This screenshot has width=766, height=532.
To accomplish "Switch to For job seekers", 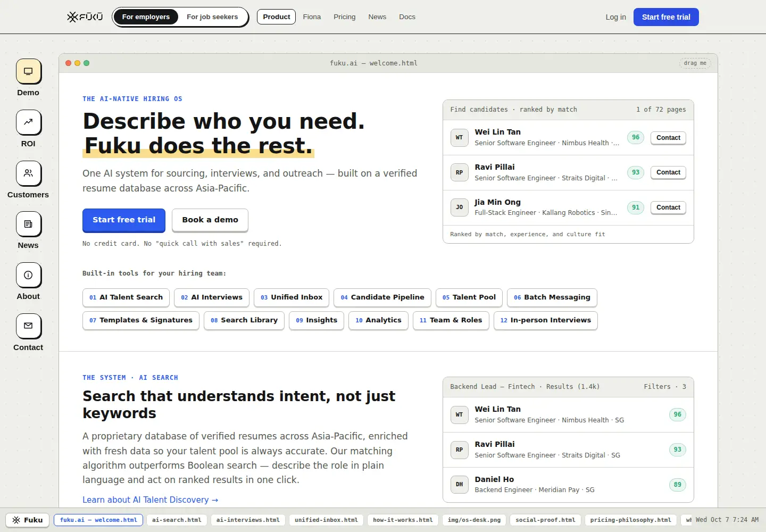I will [x=212, y=17].
